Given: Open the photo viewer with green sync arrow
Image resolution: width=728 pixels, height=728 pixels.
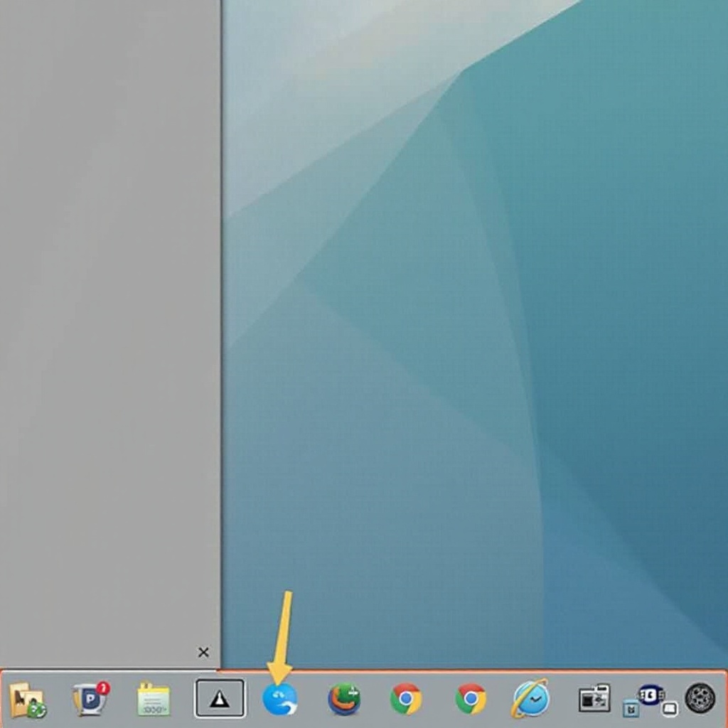Looking at the screenshot, I should pyautogui.click(x=25, y=699).
